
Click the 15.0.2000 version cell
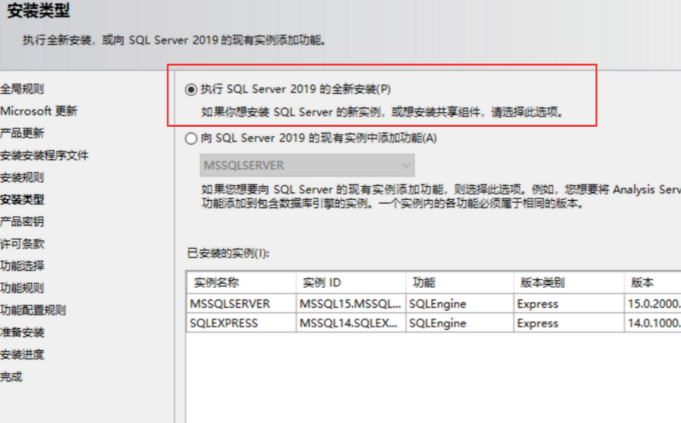653,304
